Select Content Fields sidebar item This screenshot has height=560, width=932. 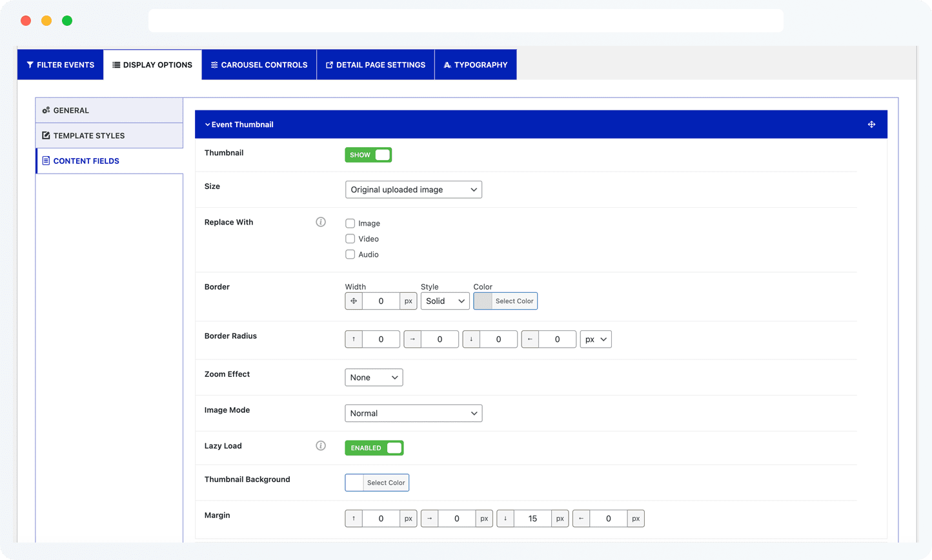pyautogui.click(x=110, y=161)
